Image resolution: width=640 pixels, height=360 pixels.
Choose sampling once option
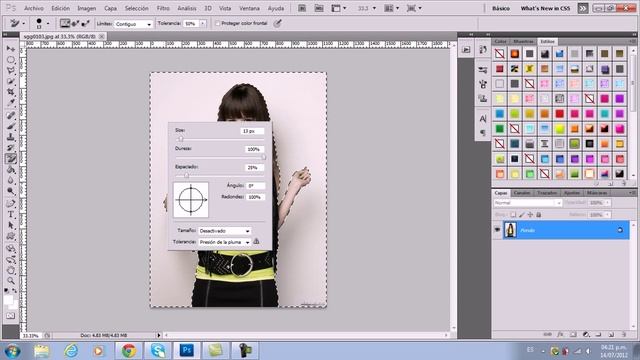tap(75, 24)
